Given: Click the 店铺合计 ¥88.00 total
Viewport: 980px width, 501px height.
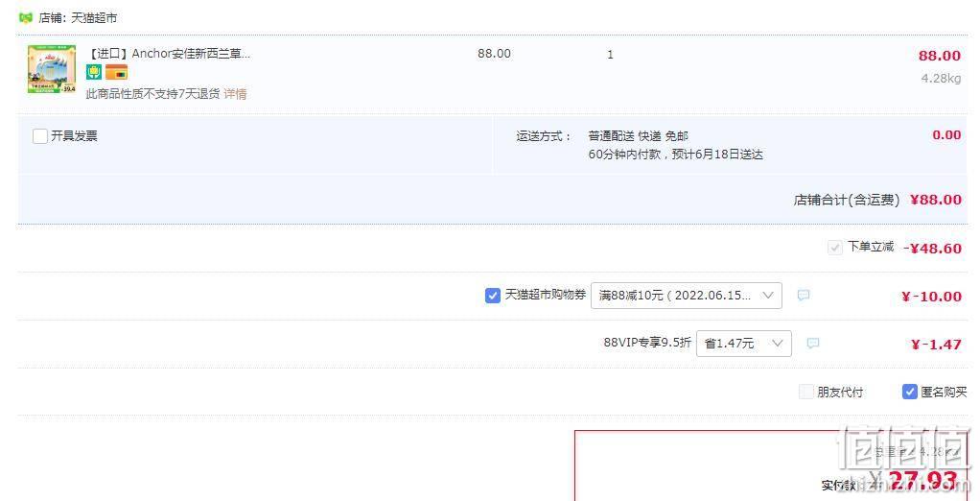Looking at the screenshot, I should coord(877,200).
